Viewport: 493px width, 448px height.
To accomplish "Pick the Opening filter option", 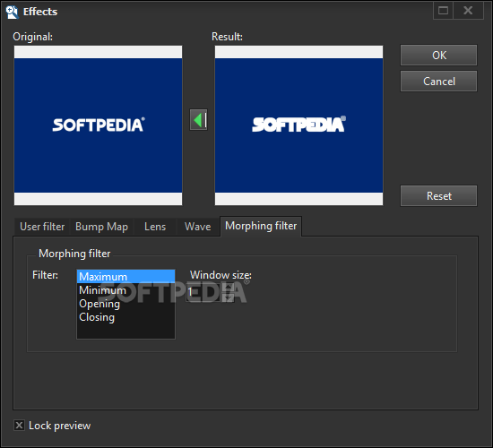I will pyautogui.click(x=125, y=304).
